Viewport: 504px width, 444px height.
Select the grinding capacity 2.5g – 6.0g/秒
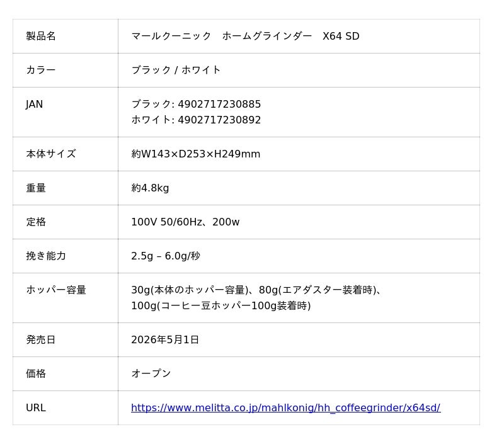pyautogui.click(x=166, y=256)
